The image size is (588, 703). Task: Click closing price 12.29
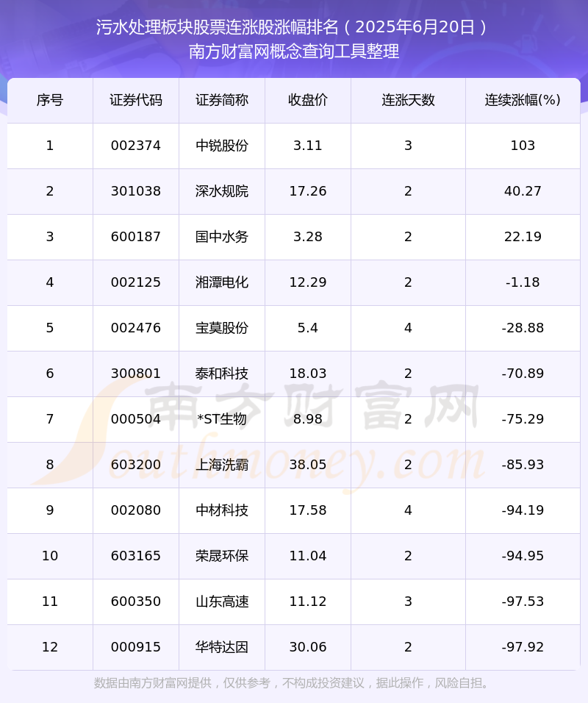click(308, 282)
